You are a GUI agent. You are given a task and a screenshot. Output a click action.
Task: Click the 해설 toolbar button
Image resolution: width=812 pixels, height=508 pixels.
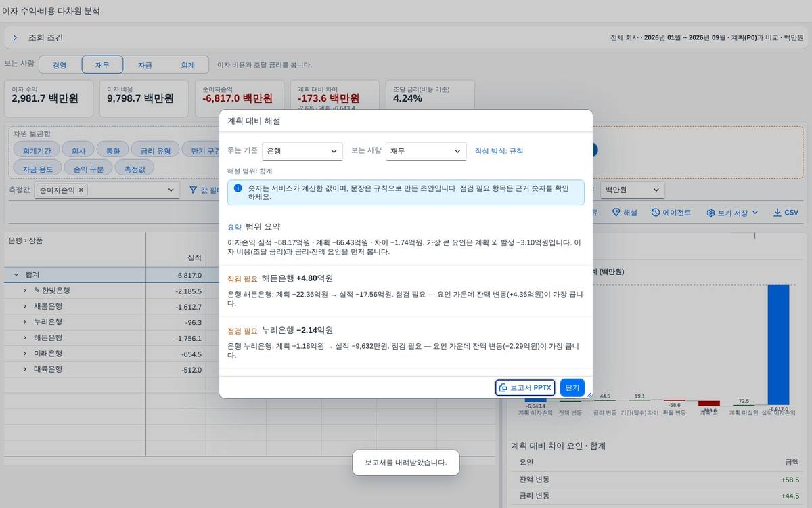625,213
